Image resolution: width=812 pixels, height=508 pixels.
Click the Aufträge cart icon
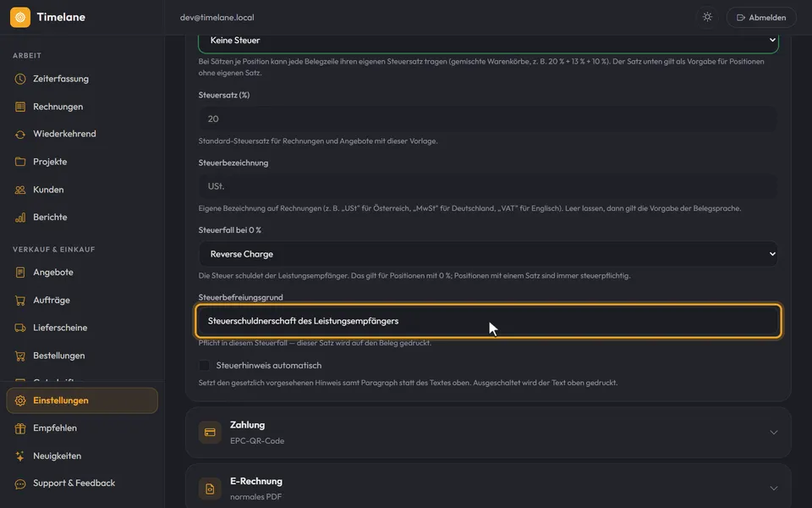[x=20, y=300]
